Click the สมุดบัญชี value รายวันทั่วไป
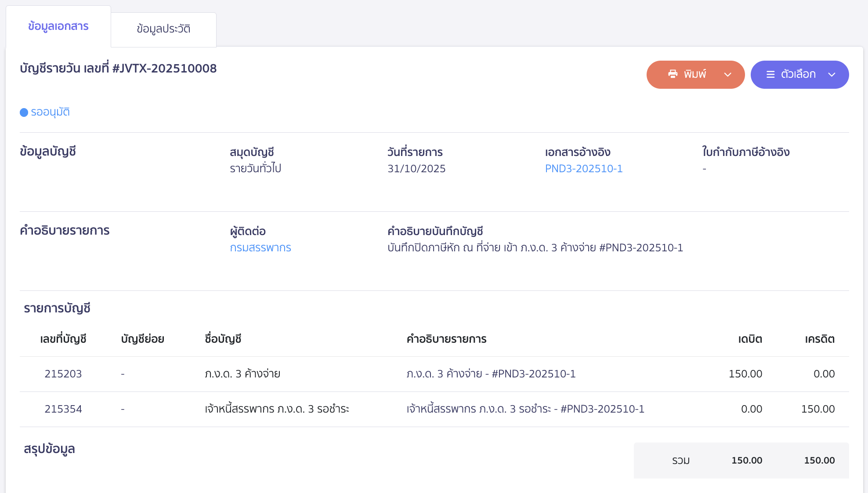The height and width of the screenshot is (493, 868). pos(255,168)
